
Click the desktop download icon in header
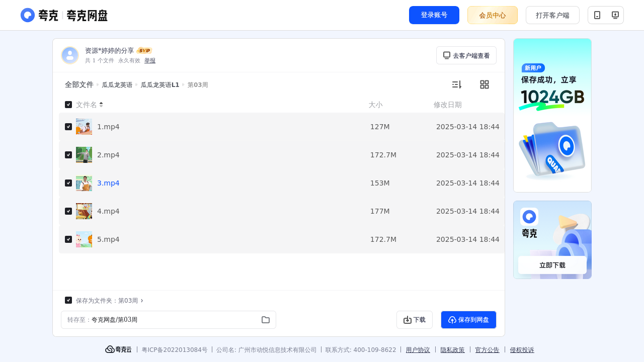[x=615, y=15]
